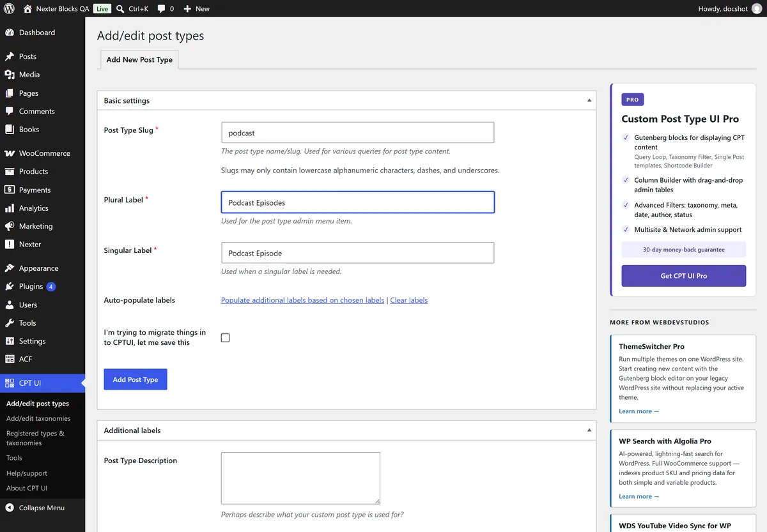Open Add/edit taxonomies submenu item
Viewport: 767px width, 532px height.
coord(38,418)
